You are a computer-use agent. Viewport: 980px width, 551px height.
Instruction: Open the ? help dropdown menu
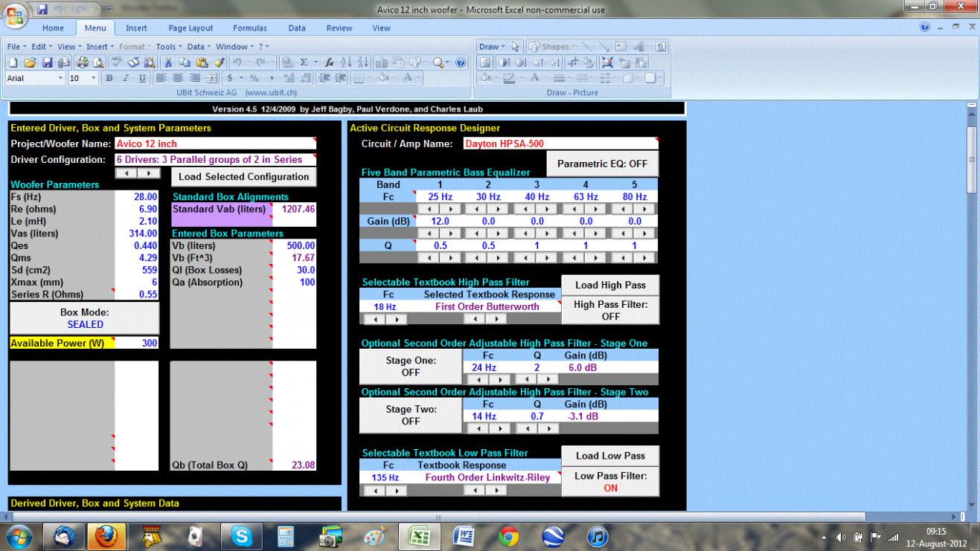pos(263,47)
